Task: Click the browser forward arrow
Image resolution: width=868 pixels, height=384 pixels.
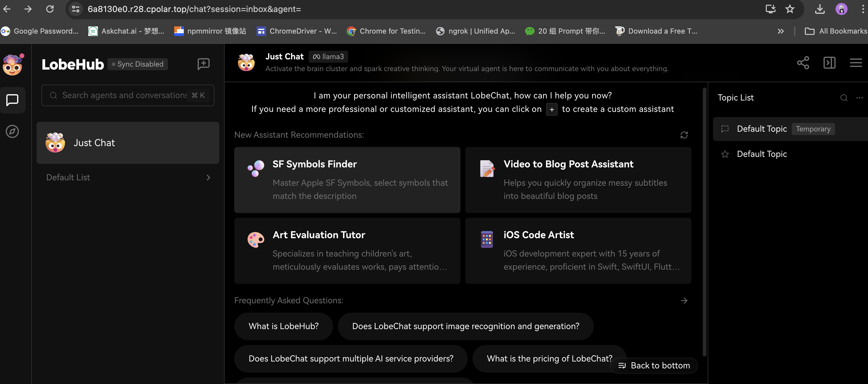Action: click(x=28, y=9)
